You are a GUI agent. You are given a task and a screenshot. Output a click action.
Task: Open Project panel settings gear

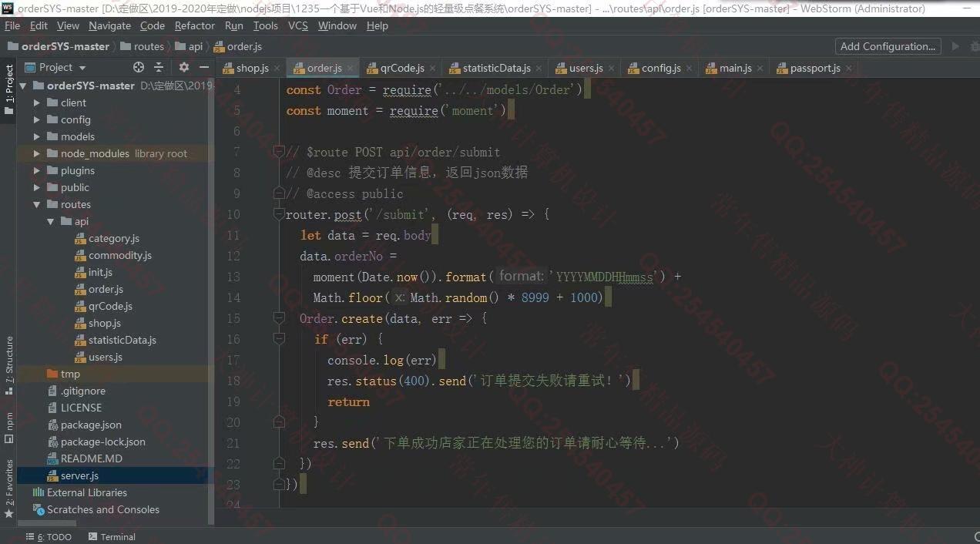[x=184, y=67]
